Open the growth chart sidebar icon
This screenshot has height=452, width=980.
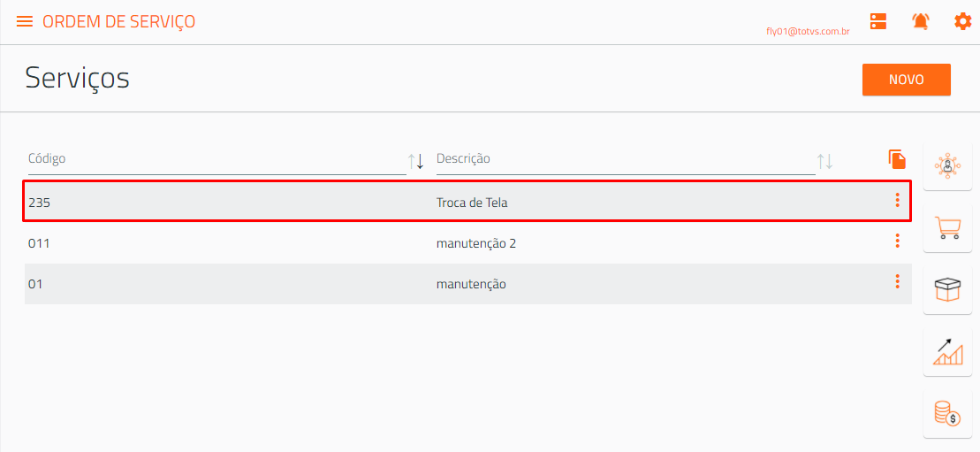947,352
